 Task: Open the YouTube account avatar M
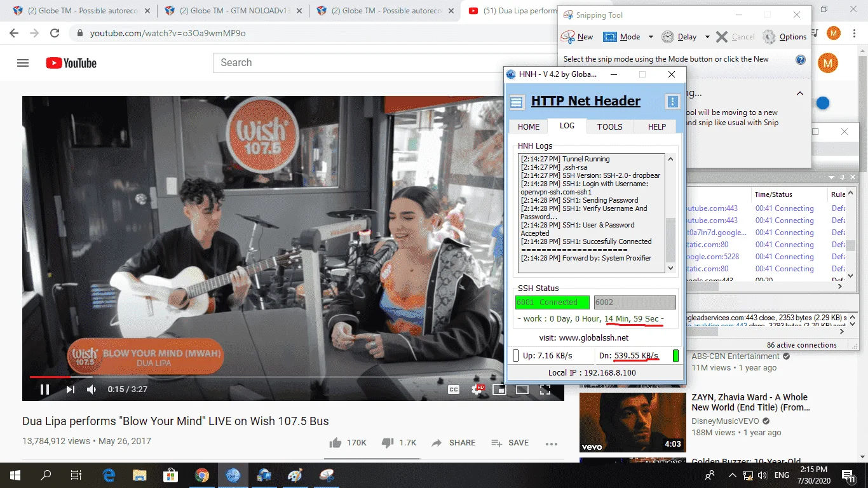(827, 63)
